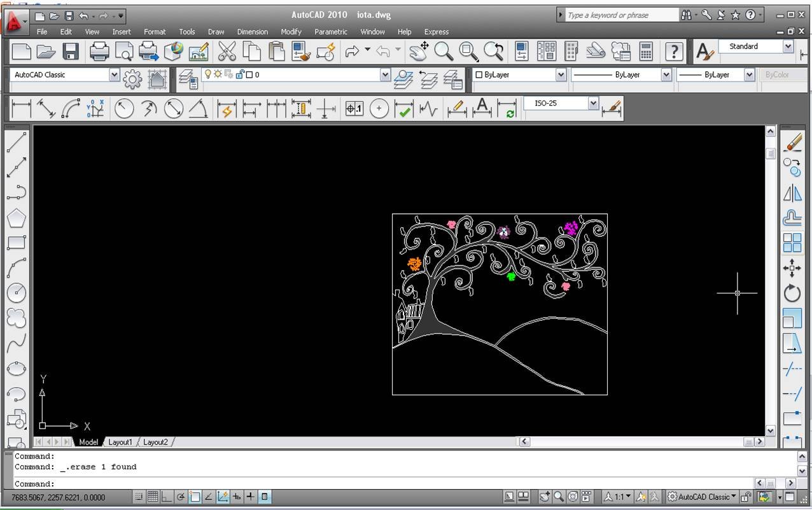
Task: Click the vertical scrollbar down arrow
Action: click(770, 430)
